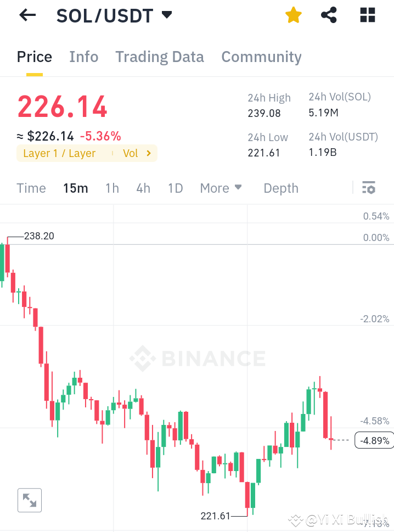Select the 1h interval

112,188
